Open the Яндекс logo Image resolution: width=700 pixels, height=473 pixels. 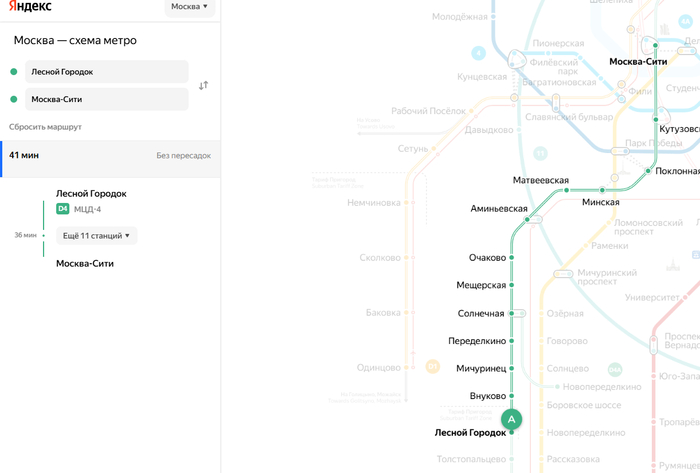pyautogui.click(x=30, y=6)
